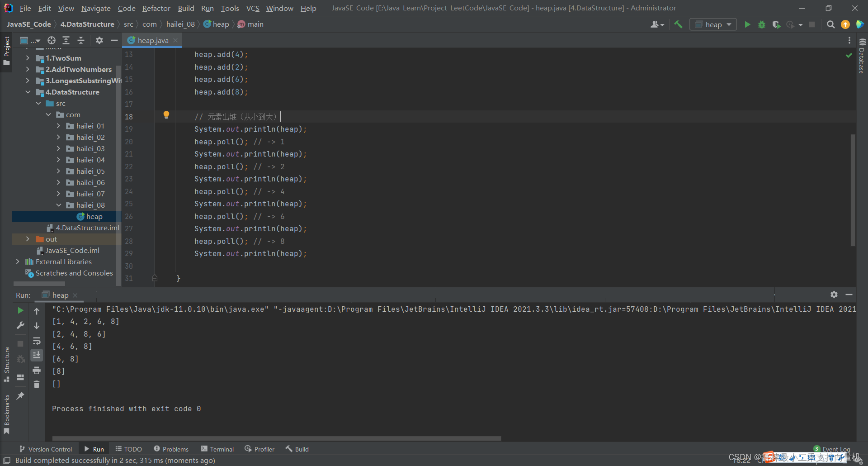Build project using the hammer icon
868x466 pixels.
click(x=678, y=24)
